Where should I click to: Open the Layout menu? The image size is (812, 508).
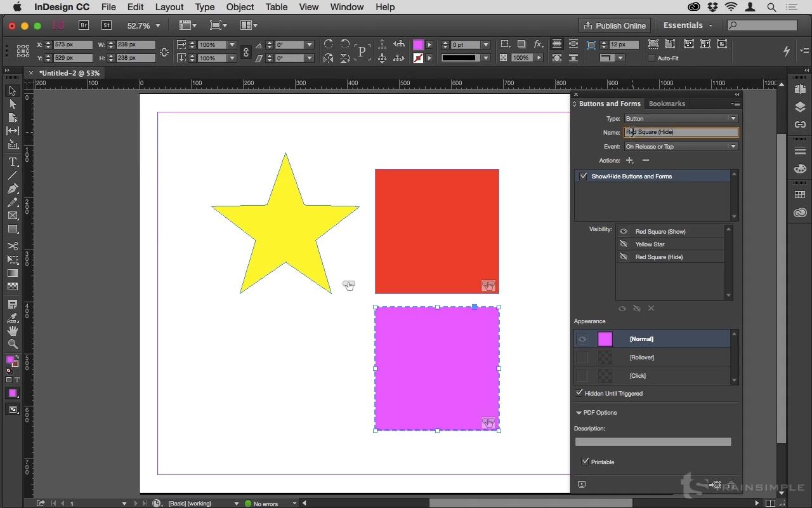tap(169, 7)
